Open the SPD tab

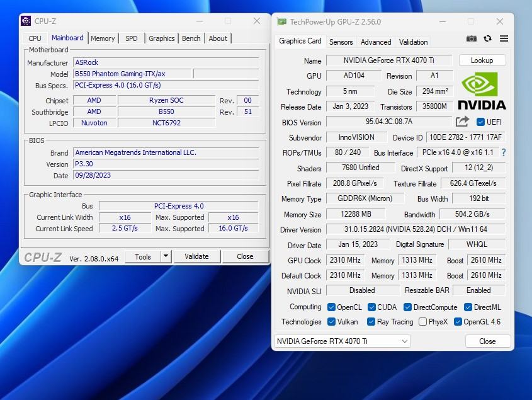(132, 38)
